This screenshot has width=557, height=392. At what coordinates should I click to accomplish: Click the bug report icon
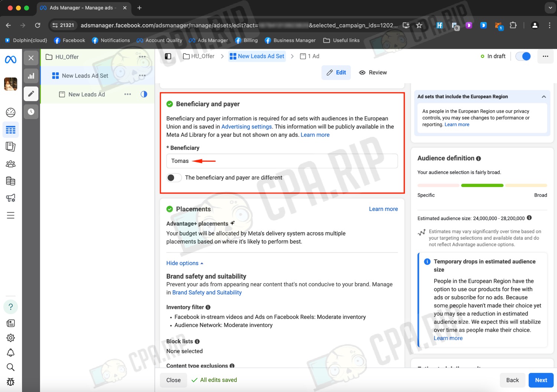click(10, 382)
